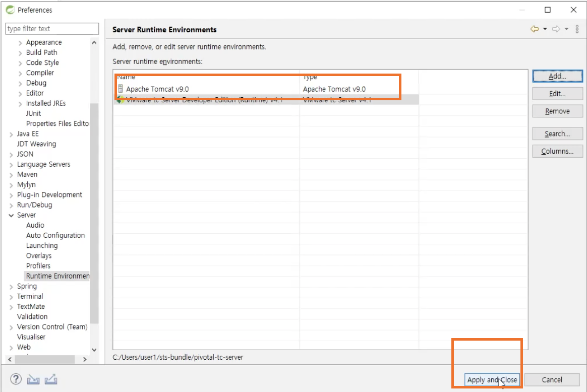587x392 pixels.
Task: Focus the type filter text field
Action: [52, 28]
